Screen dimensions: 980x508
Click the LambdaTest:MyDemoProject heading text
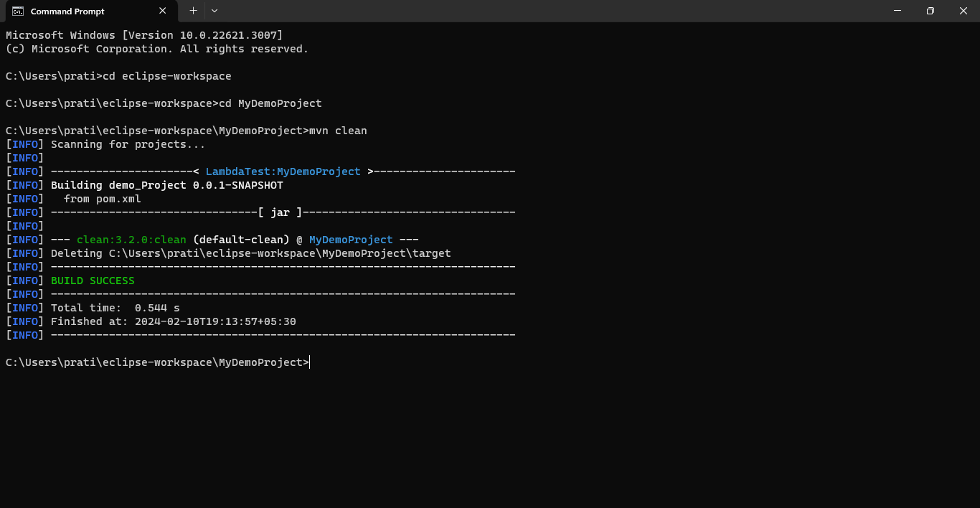(283, 171)
